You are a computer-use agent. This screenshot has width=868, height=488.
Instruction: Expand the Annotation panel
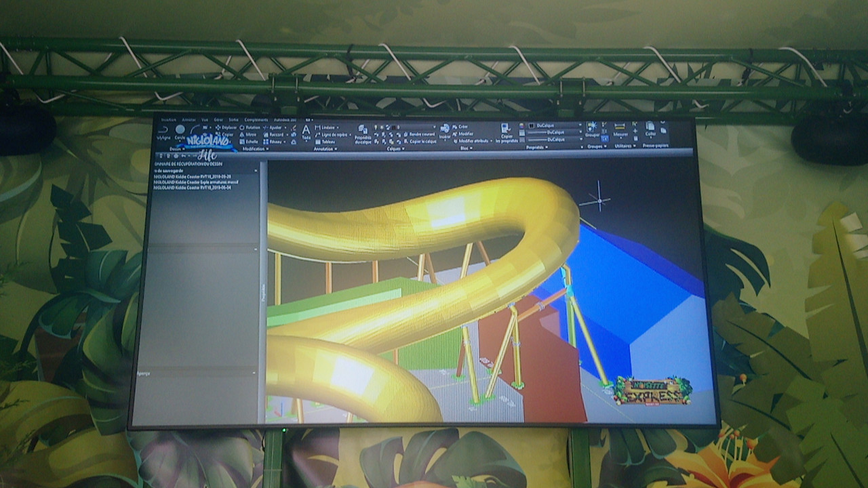point(325,149)
